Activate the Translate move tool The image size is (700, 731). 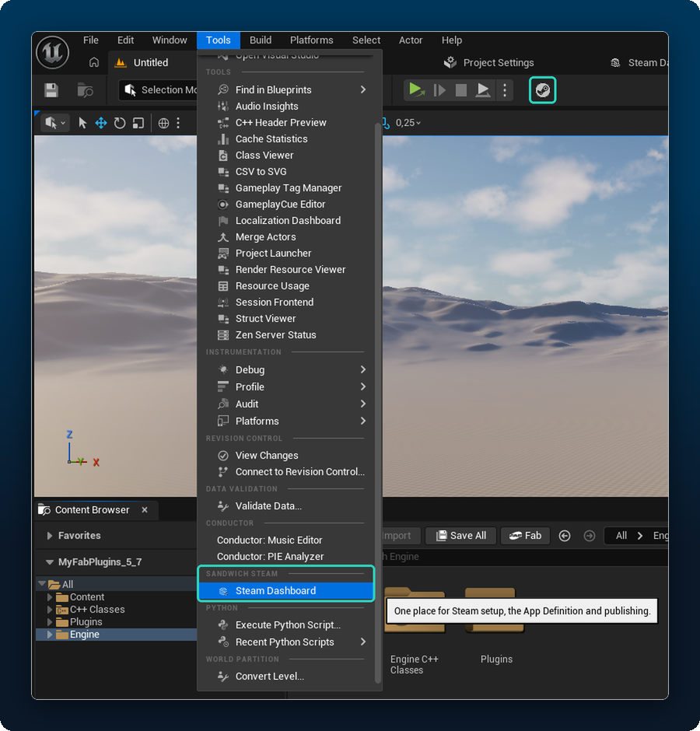[101, 123]
